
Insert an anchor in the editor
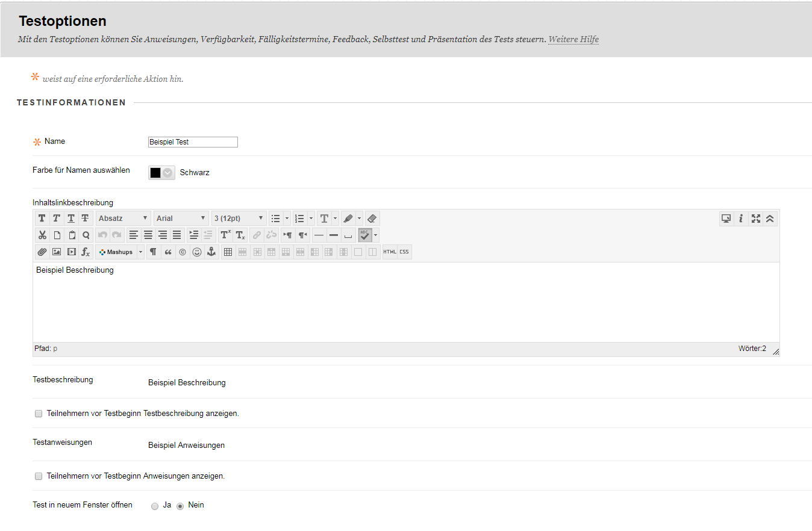point(211,252)
